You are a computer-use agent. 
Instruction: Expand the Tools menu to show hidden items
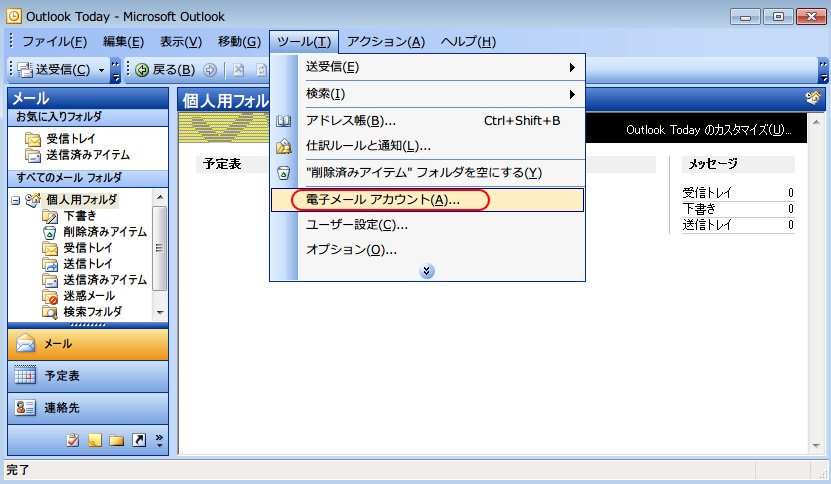(427, 271)
